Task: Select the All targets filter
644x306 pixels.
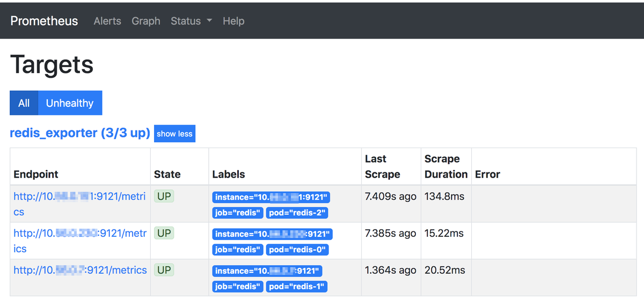Action: click(x=24, y=103)
